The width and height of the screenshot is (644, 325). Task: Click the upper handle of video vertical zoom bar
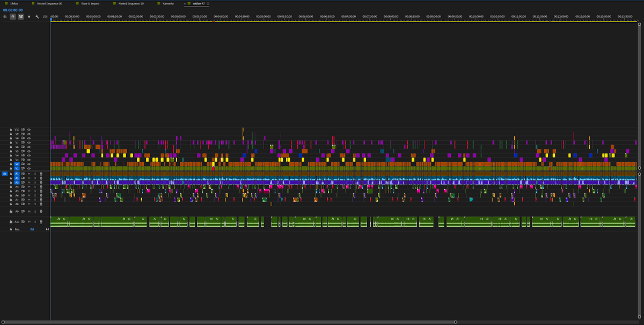click(639, 25)
